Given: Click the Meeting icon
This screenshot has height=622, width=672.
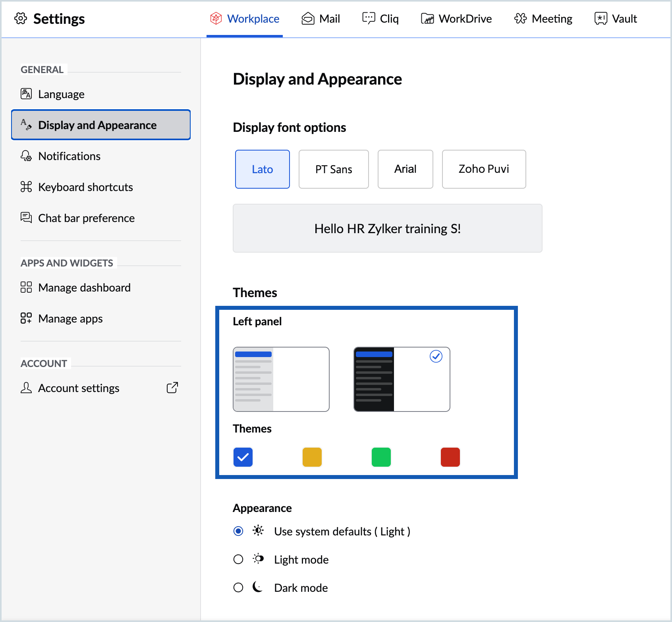Looking at the screenshot, I should pos(520,18).
